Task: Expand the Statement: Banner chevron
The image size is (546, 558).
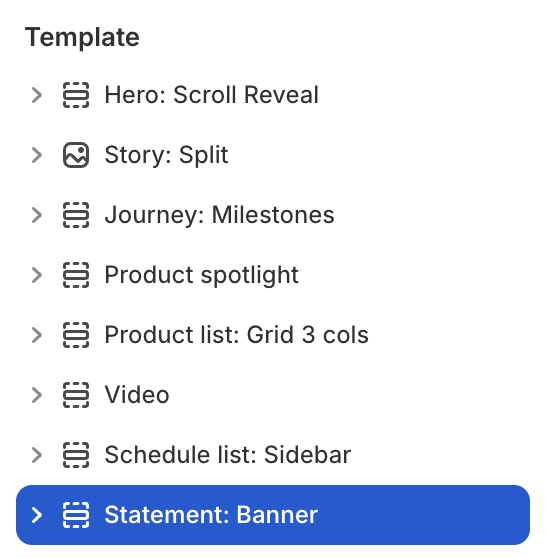Action: [x=37, y=515]
